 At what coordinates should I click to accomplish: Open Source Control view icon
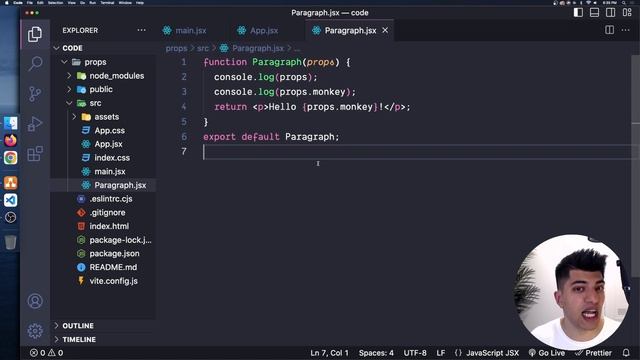coord(35,94)
